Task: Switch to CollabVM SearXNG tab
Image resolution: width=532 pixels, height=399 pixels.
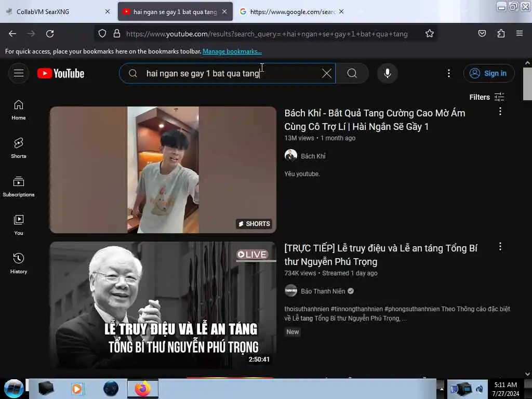Action: click(x=57, y=11)
